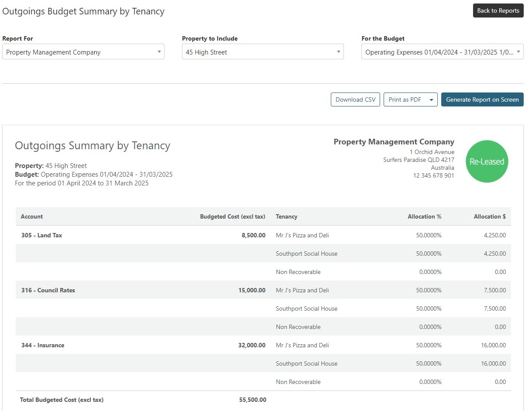The image size is (532, 411).
Task: Click the Outgoings Budget Summary by Tenancy page title
Action: click(83, 11)
